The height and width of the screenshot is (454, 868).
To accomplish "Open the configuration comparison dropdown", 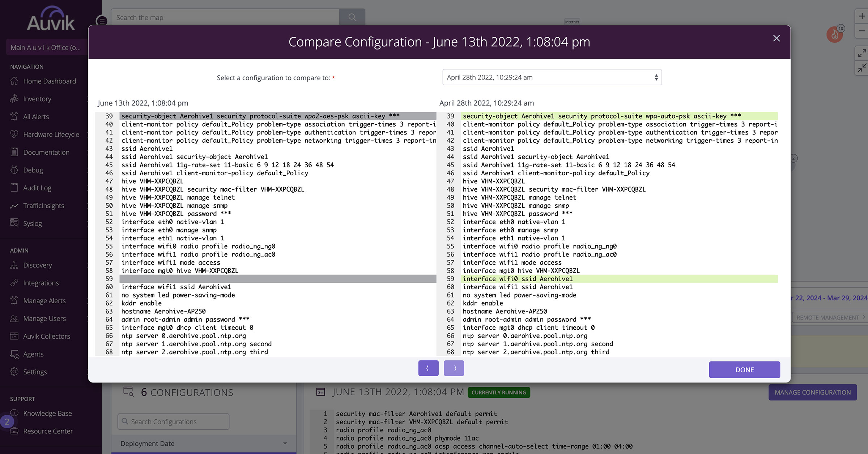I will (x=552, y=77).
